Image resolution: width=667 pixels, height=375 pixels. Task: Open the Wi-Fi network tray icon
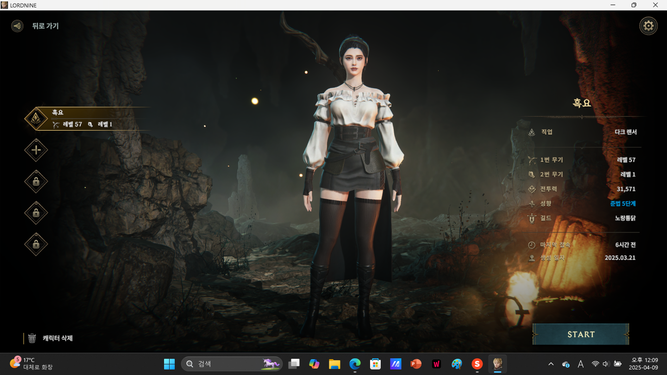(x=596, y=364)
